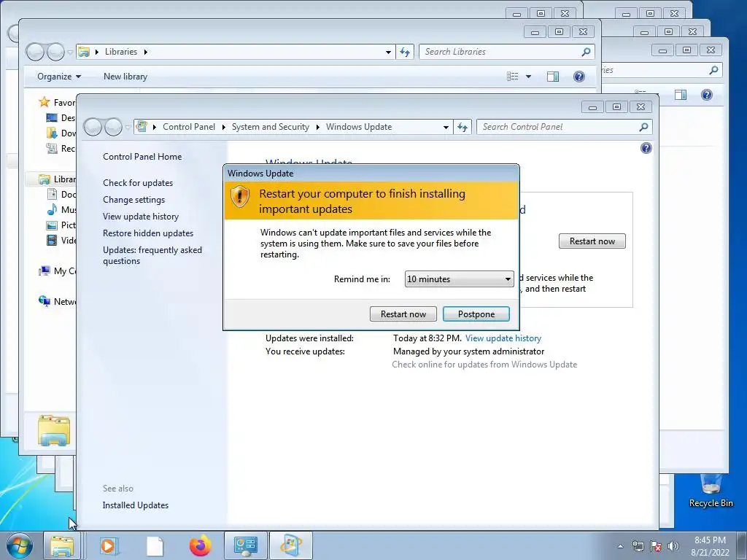Expand arrow after System and Security breadcrumb
Viewport: 747px width, 560px height.
(318, 127)
